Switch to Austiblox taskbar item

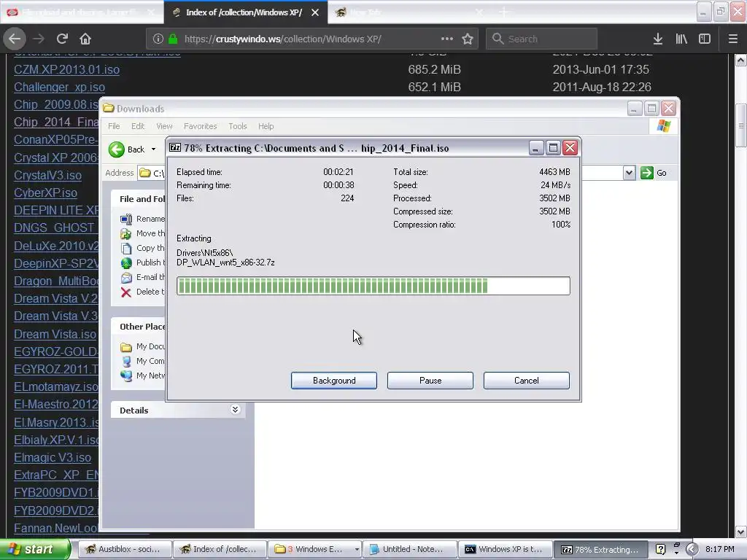(x=124, y=549)
